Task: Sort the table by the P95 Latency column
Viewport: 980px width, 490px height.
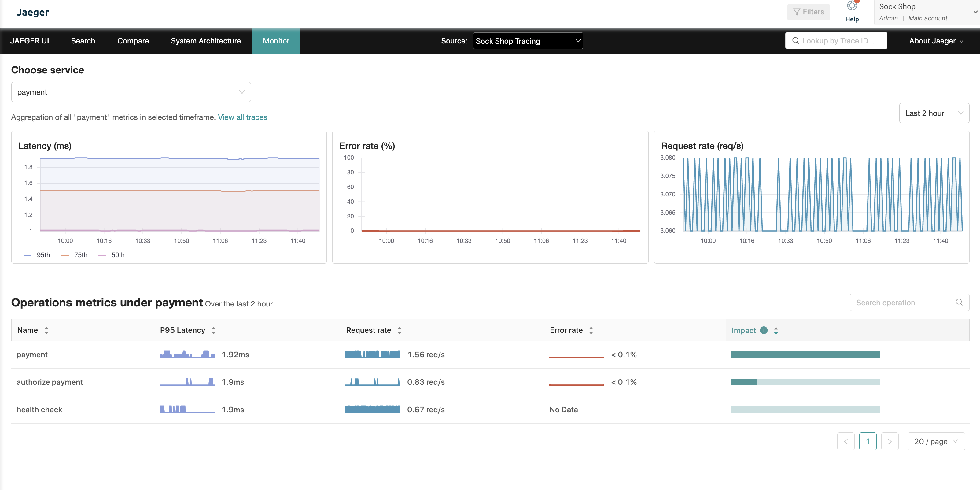Action: tap(213, 330)
